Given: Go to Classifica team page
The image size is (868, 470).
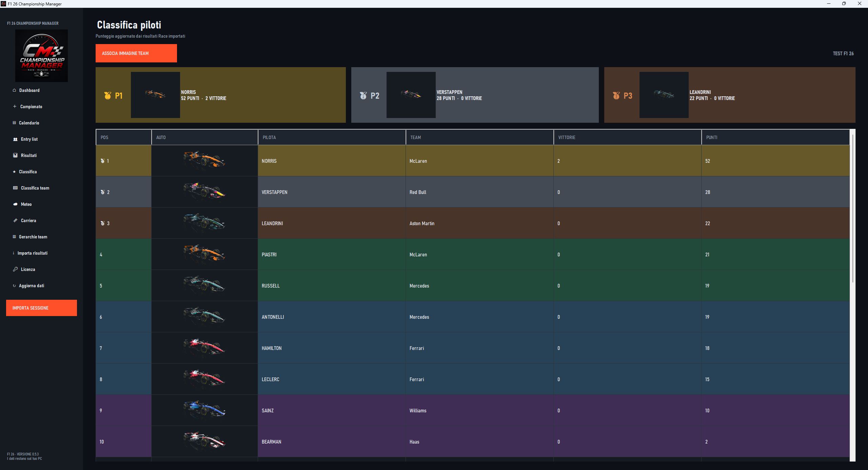Looking at the screenshot, I should coord(35,188).
